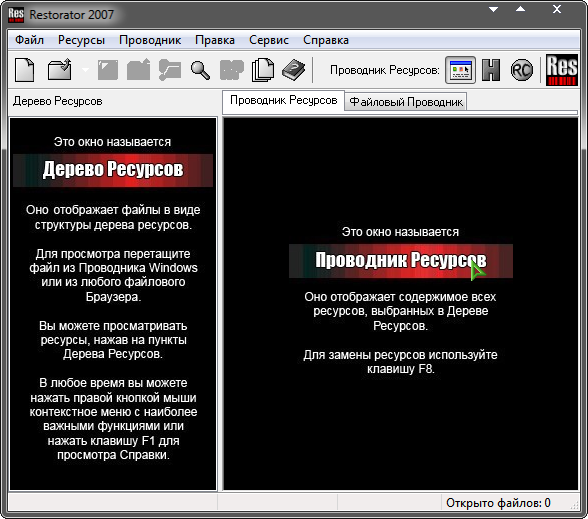Click the Open file folder icon
The width and height of the screenshot is (588, 519).
60,70
